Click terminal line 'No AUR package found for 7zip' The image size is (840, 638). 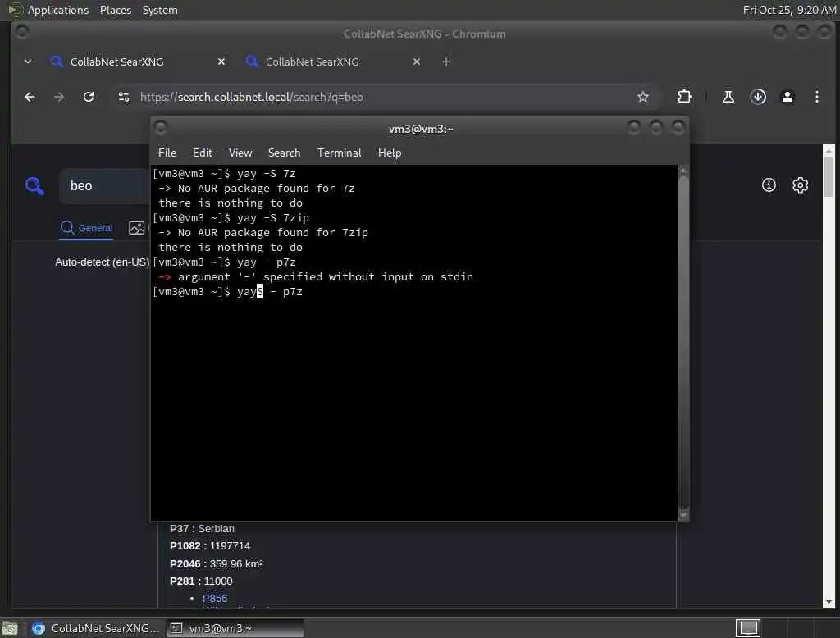pos(273,233)
